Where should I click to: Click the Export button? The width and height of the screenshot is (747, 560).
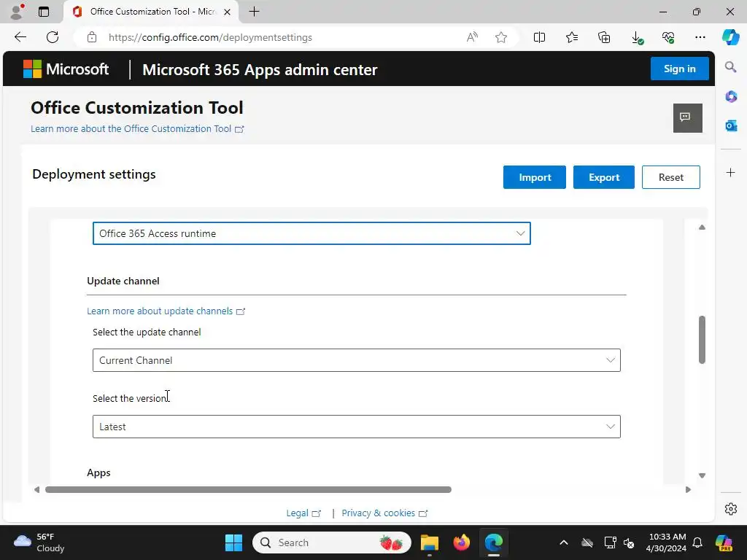603,177
